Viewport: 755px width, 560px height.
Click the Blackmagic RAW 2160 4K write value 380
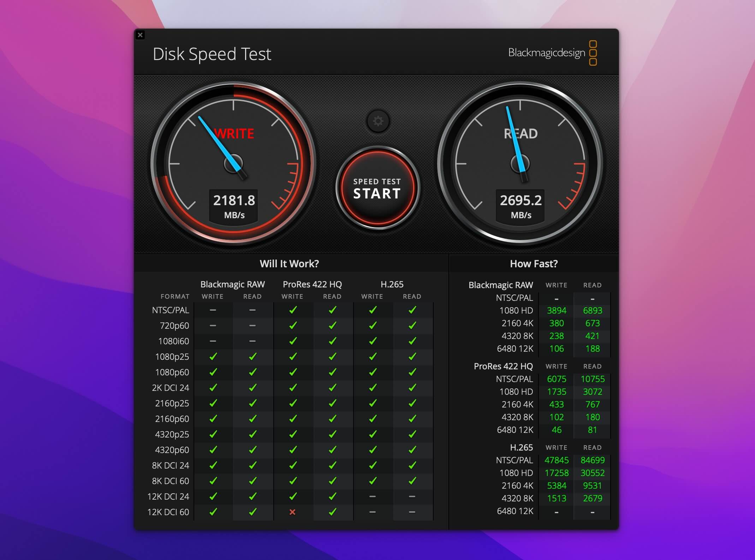(557, 323)
